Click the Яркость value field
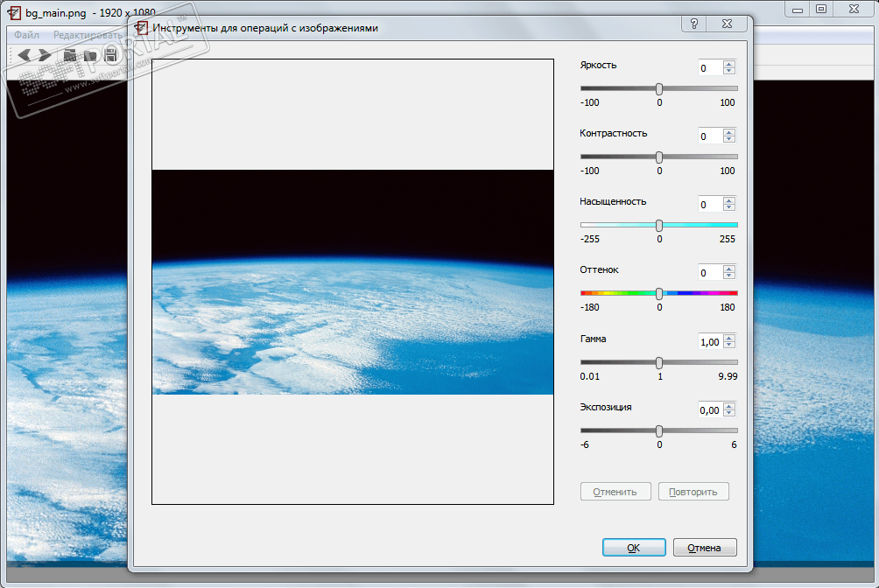The height and width of the screenshot is (588, 879). click(710, 68)
